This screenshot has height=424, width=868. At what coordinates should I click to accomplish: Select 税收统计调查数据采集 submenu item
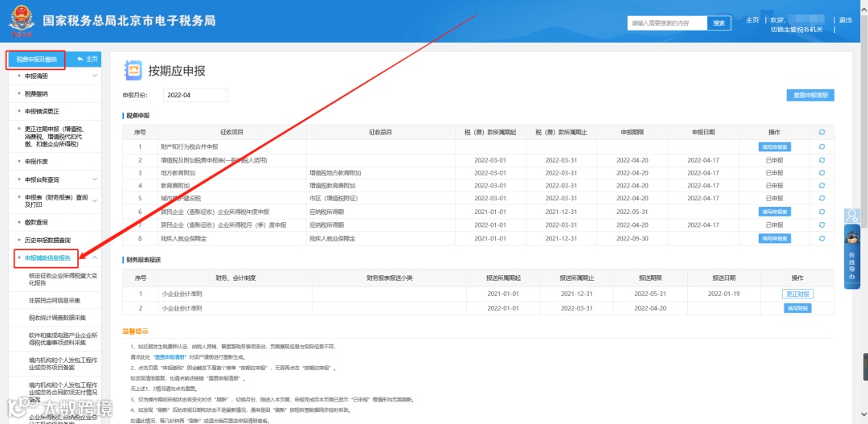point(57,318)
